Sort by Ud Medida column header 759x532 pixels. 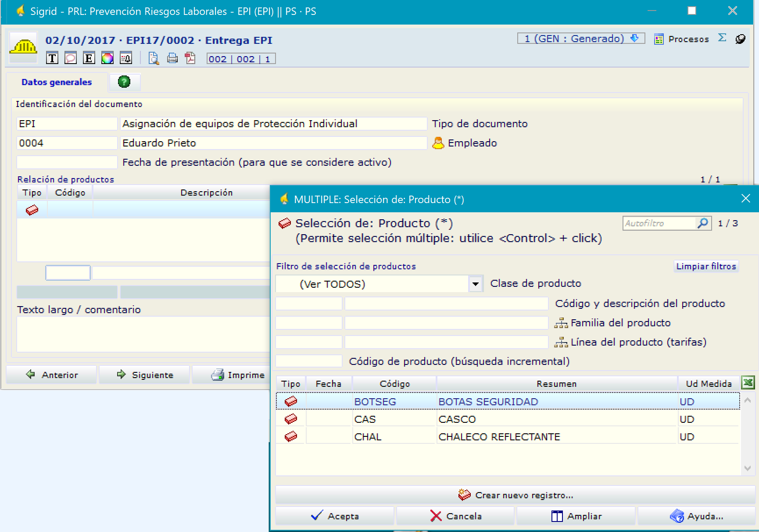tap(709, 384)
